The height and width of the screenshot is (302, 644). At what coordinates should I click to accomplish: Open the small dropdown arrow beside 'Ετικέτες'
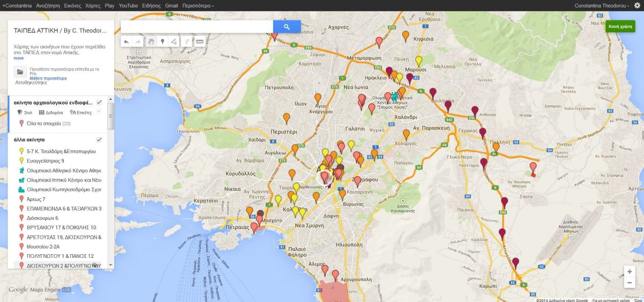98,112
